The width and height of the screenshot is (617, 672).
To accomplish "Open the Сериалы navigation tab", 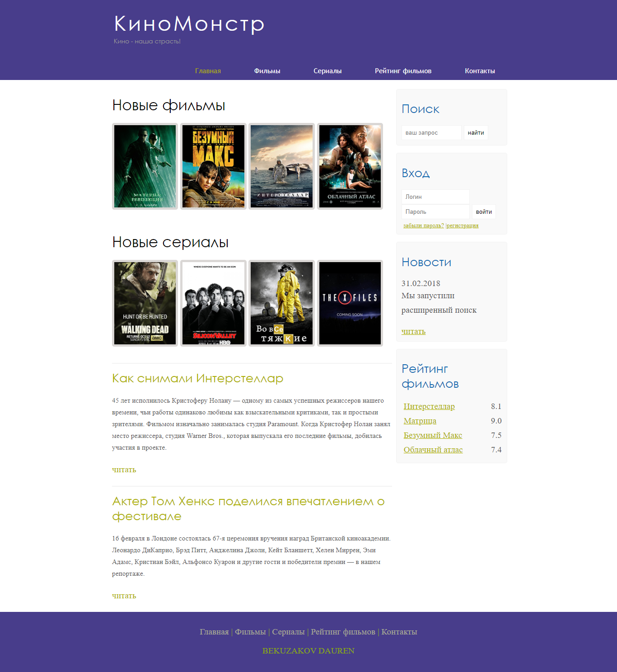I will tap(327, 71).
